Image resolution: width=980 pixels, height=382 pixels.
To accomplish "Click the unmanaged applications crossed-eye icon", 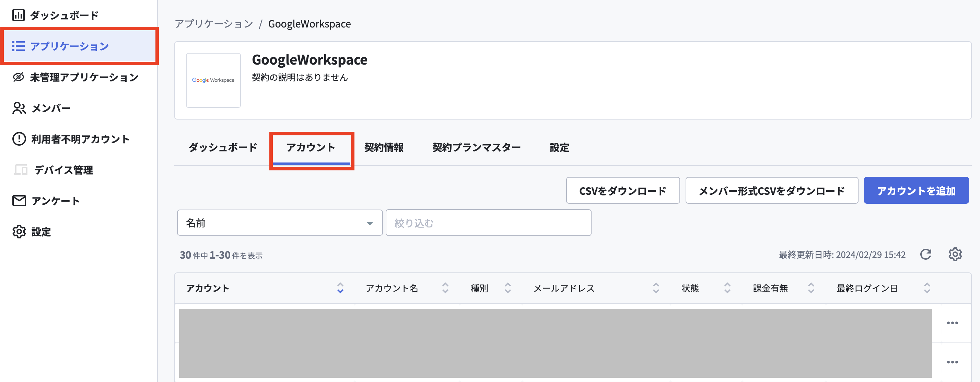I will pos(18,77).
